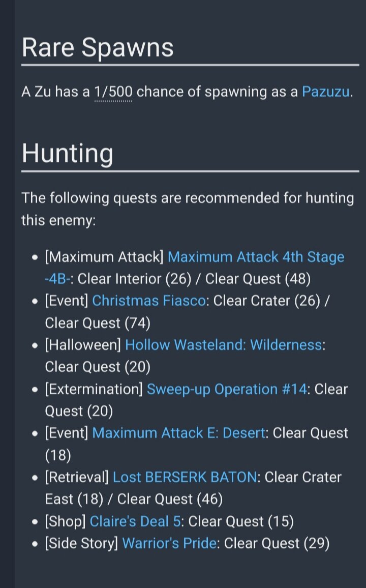Click the Hunting section heading
This screenshot has height=588, width=366.
(68, 154)
